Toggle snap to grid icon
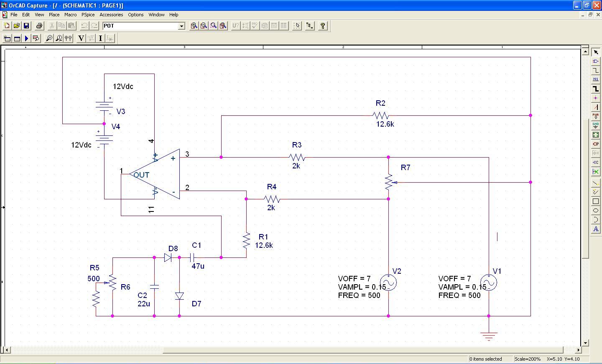The image size is (602, 364). pos(296,26)
